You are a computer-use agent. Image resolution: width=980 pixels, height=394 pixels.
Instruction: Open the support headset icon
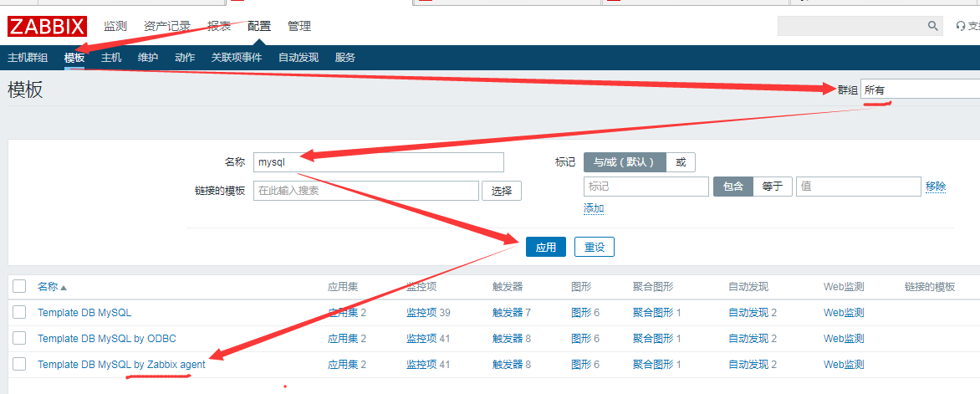[x=961, y=26]
